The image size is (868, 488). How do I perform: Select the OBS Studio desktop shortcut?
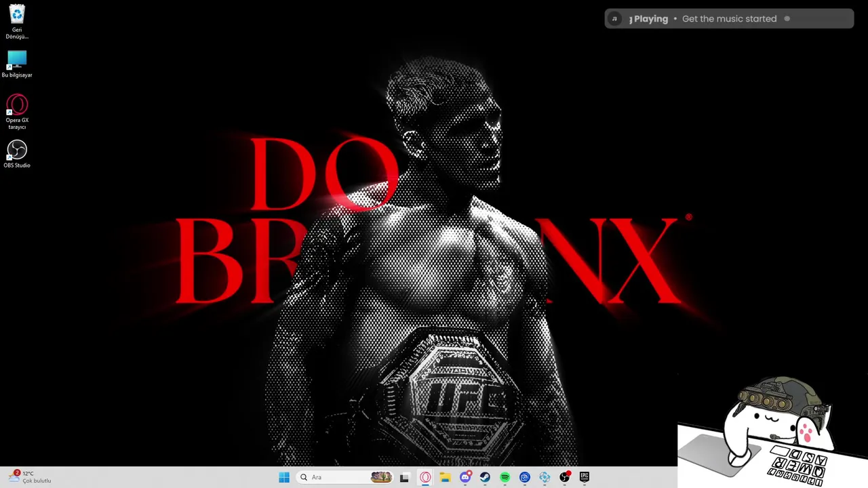[17, 154]
